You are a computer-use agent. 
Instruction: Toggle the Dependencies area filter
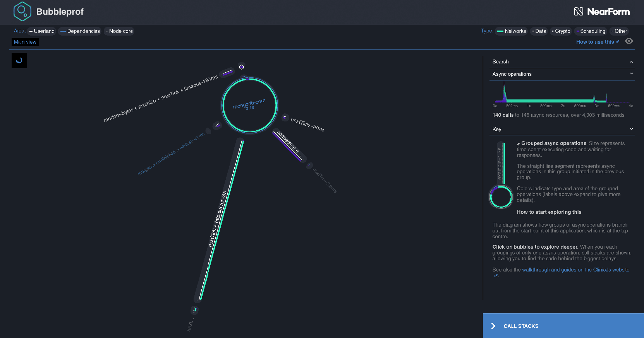click(x=80, y=31)
